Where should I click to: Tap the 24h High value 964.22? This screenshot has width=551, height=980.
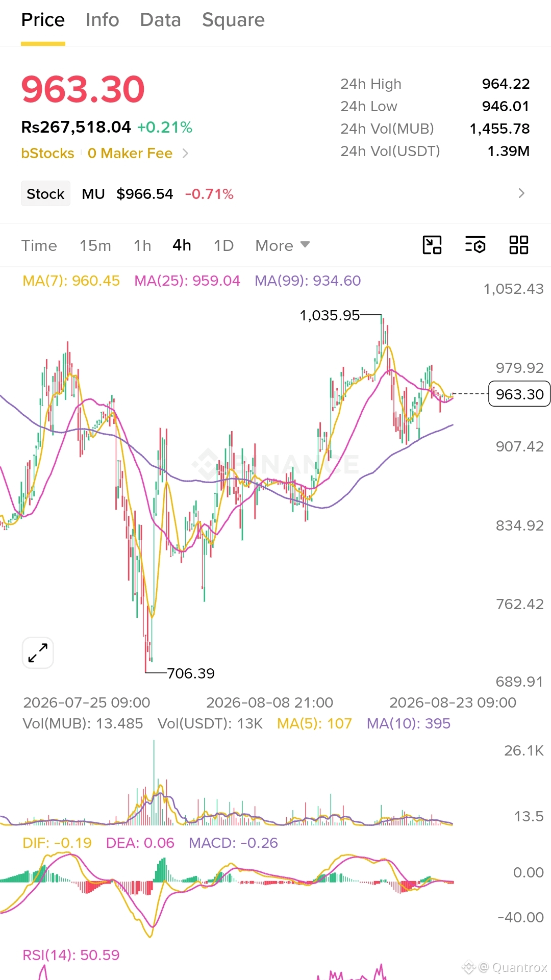point(506,84)
